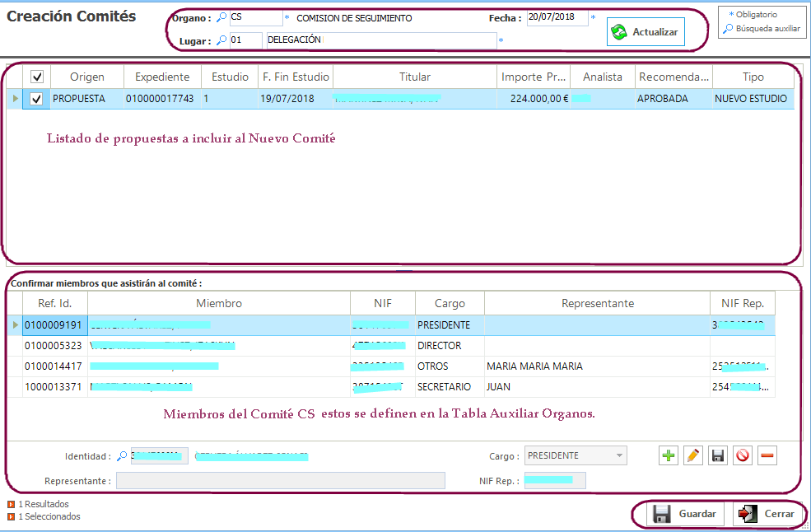
Task: Open the Cargo dropdown showing PRESIDENTE
Action: tap(576, 455)
